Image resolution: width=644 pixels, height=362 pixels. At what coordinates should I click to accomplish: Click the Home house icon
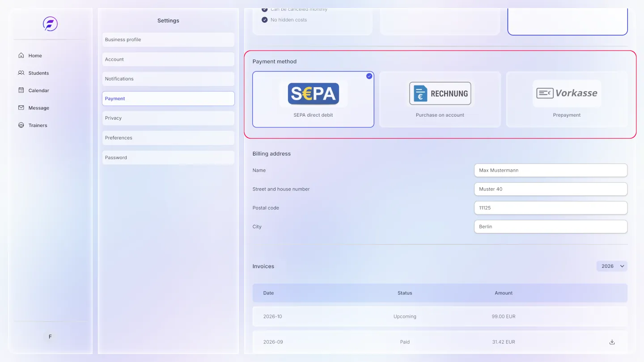point(21,55)
